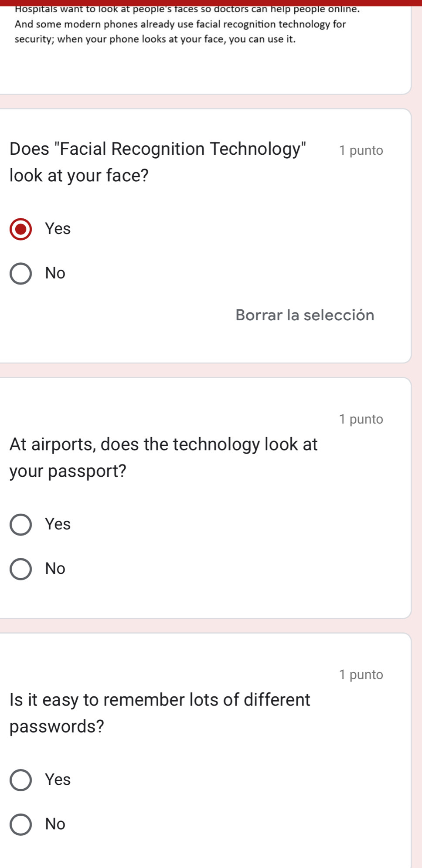The height and width of the screenshot is (868, 422).
Task: Choose the No radio circle for airport passport question
Action: pos(20,569)
